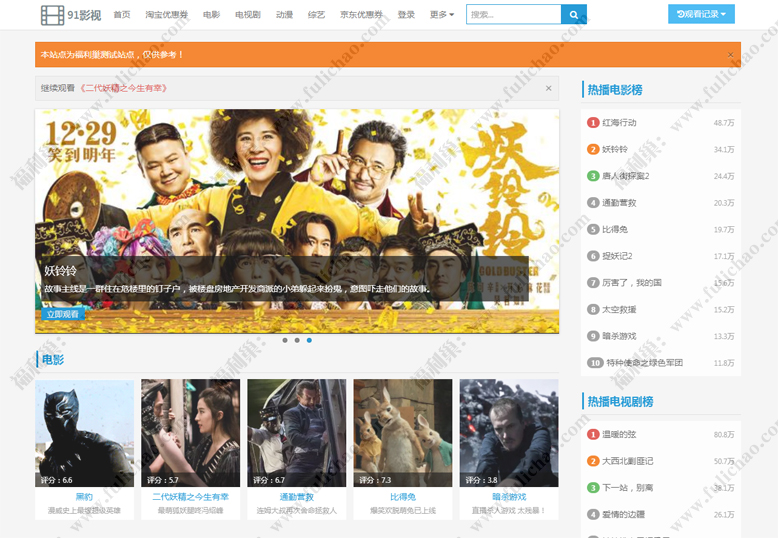Screen dimensions: 778x538
Task: Open 通勤营救 in hot movies ranking
Action: click(619, 203)
